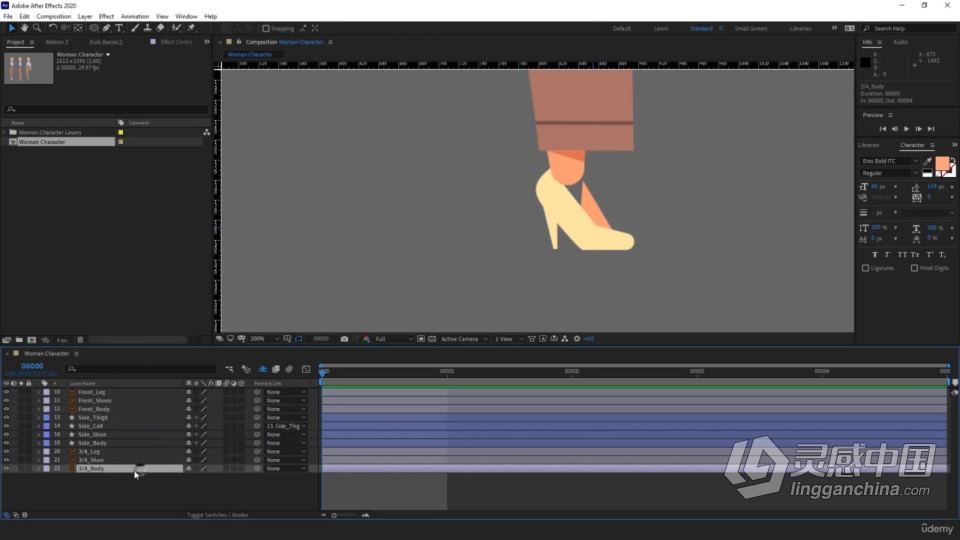Hide the Side_Thigh layer
The image size is (960, 540).
(x=7, y=418)
